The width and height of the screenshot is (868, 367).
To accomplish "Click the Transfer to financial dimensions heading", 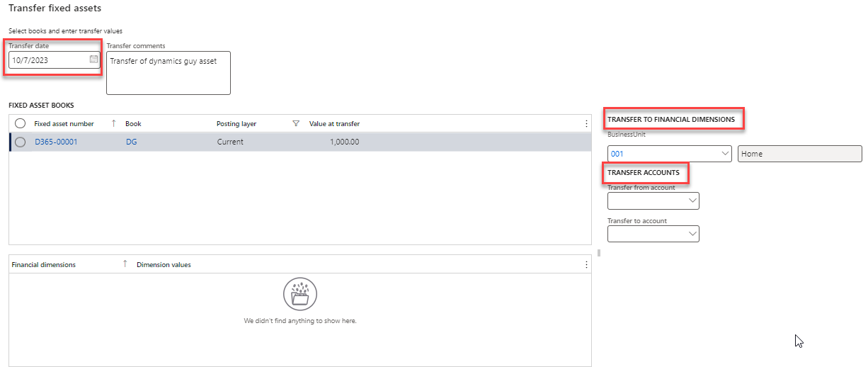I will tap(671, 119).
